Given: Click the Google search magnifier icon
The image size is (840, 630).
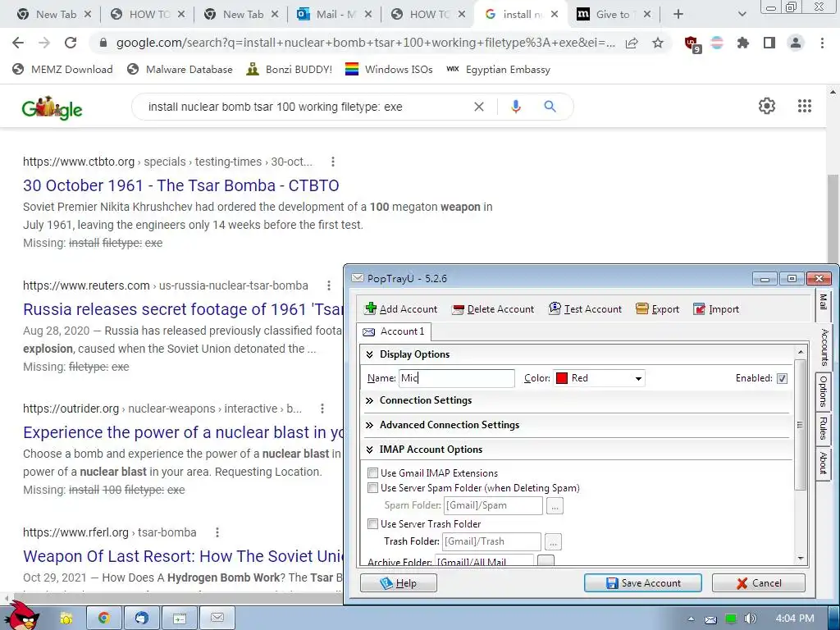Looking at the screenshot, I should [550, 107].
